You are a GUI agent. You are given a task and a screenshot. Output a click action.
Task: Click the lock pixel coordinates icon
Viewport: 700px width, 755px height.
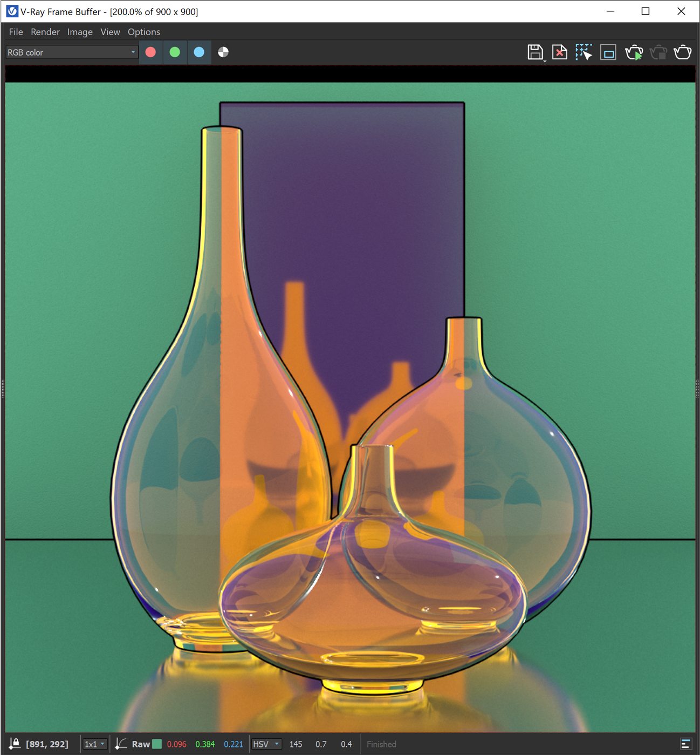click(15, 744)
